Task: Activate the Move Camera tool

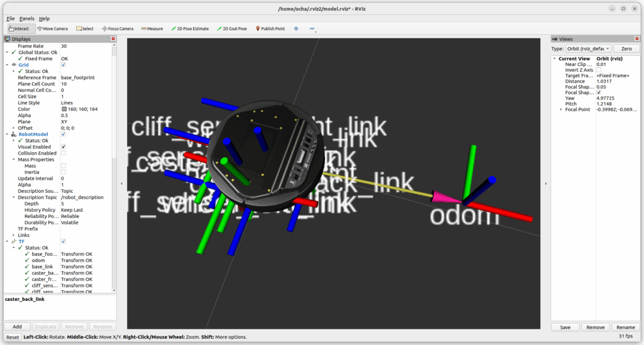Action: click(53, 28)
